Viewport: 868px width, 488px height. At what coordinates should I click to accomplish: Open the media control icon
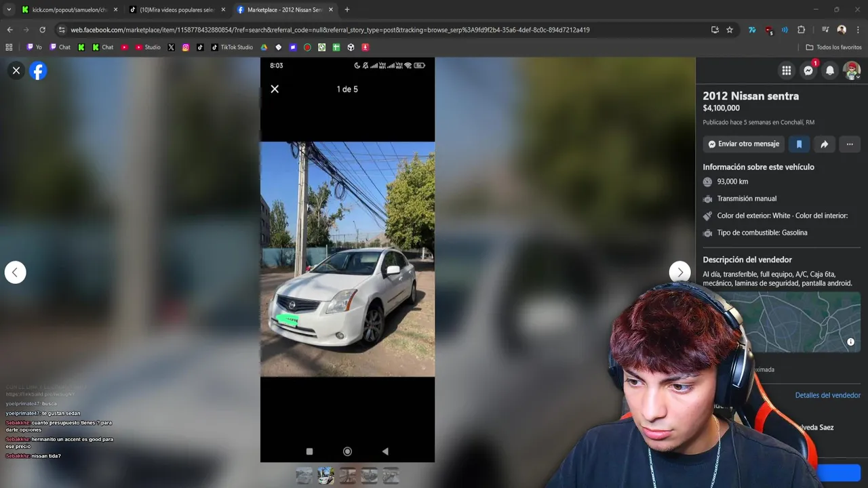(x=825, y=30)
